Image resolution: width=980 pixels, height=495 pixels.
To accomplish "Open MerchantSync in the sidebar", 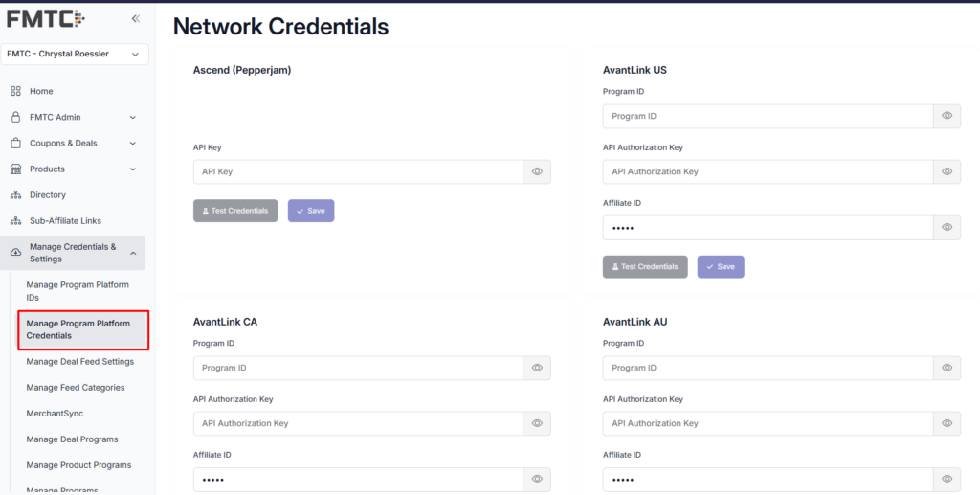I will coord(55,414).
